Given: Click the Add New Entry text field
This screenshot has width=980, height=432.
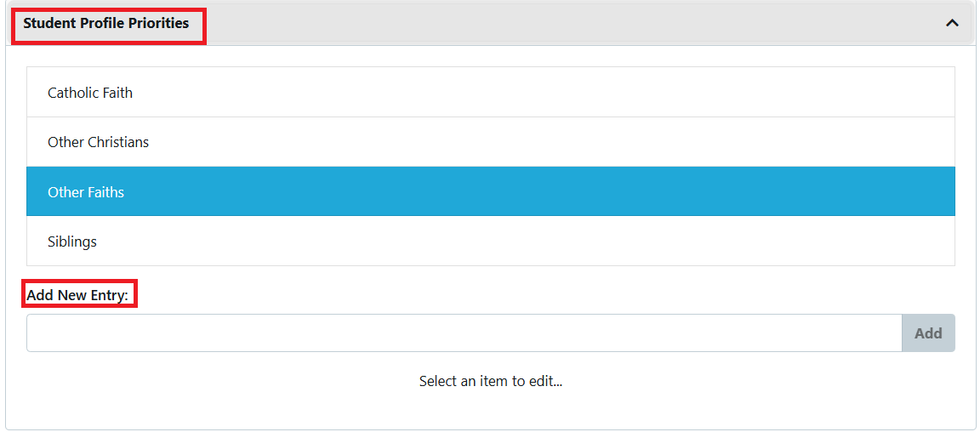Looking at the screenshot, I should 464,333.
